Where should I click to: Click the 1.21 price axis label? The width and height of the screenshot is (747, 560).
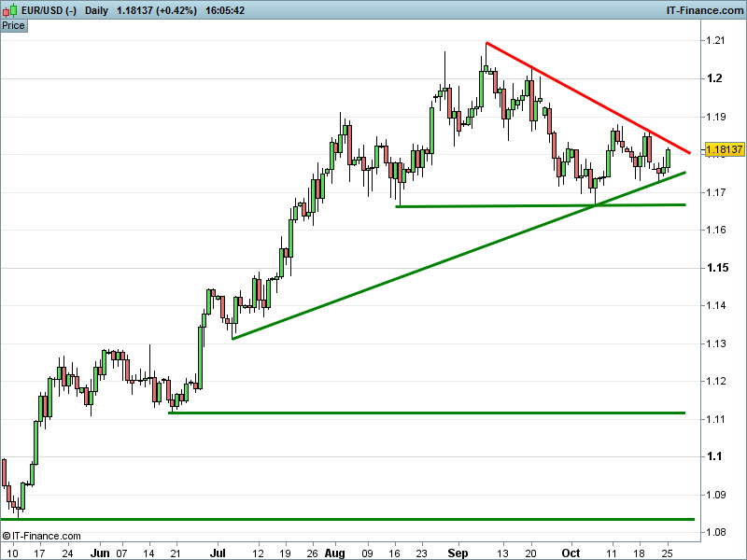715,40
